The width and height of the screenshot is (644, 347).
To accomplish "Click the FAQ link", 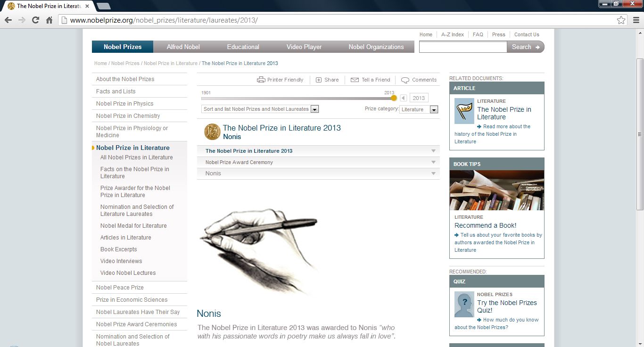I will (478, 34).
